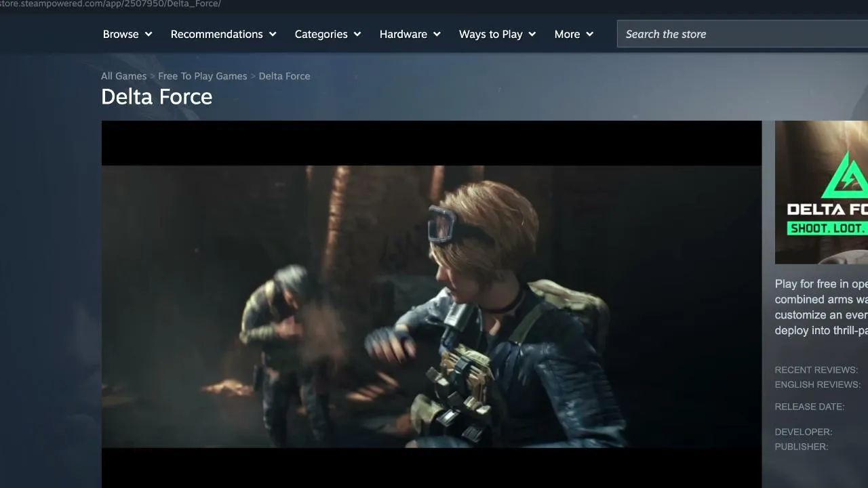Click the "ENGLISH REVIEWS:" label
Image resolution: width=868 pixels, height=488 pixels.
(x=818, y=384)
